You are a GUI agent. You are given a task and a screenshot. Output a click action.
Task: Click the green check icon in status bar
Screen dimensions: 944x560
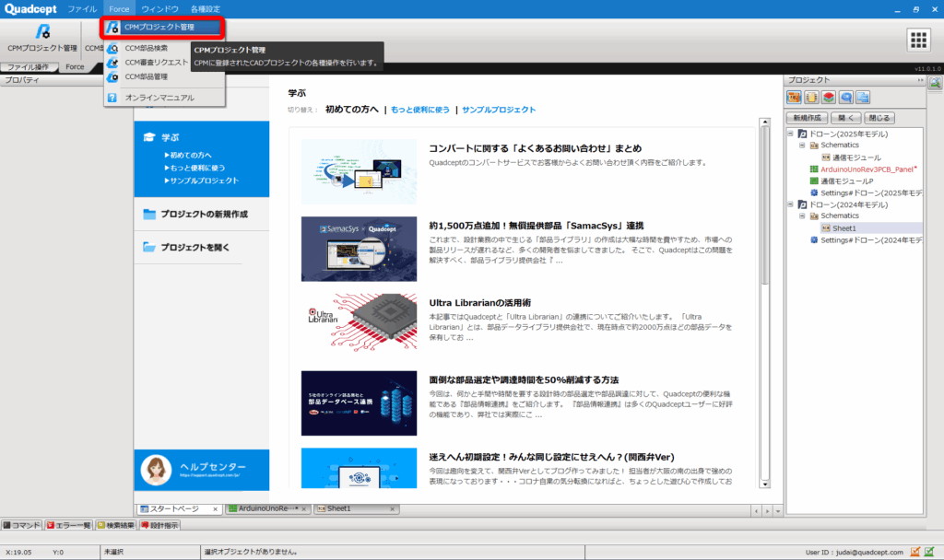[x=929, y=552]
